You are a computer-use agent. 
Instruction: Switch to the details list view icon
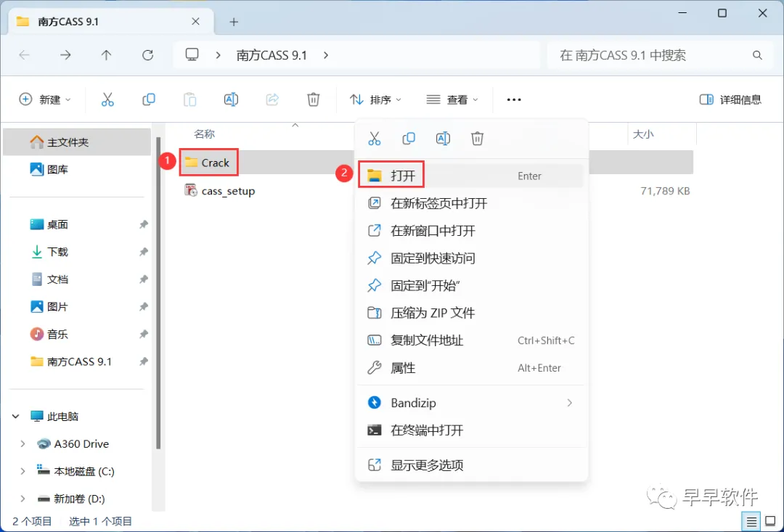(751, 522)
